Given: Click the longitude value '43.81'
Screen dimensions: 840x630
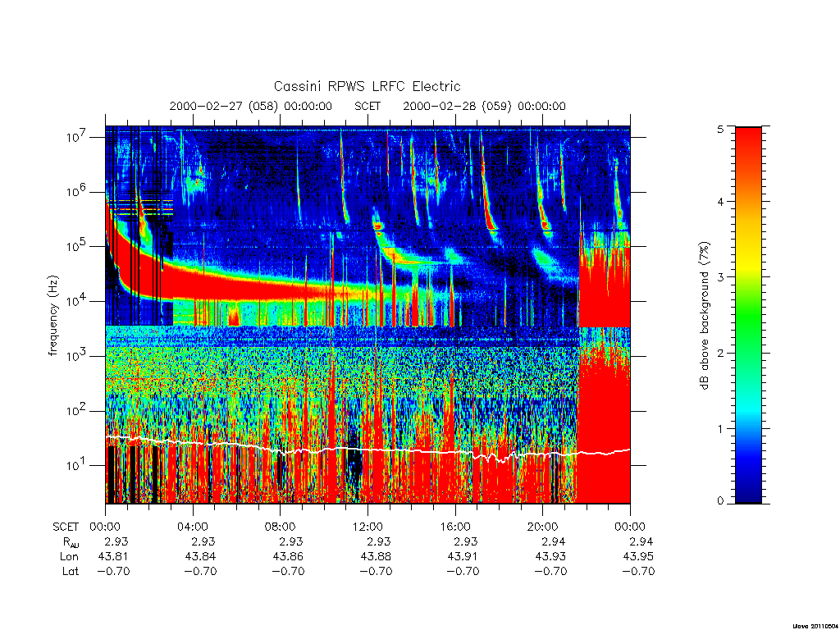Looking at the screenshot, I should pos(113,557).
